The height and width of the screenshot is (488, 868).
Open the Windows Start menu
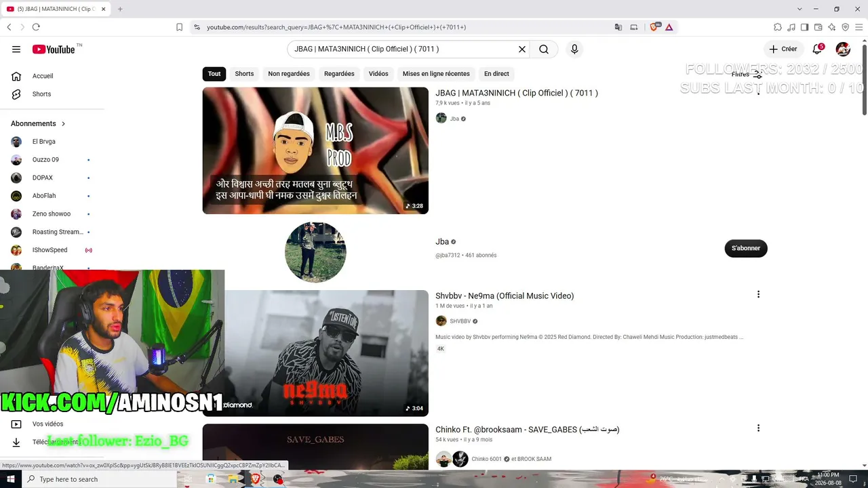(11, 479)
